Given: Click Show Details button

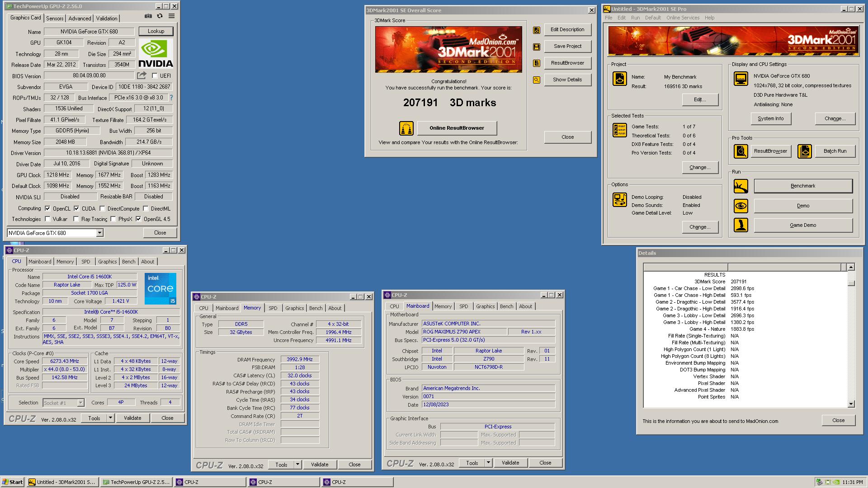Looking at the screenshot, I should click(567, 80).
